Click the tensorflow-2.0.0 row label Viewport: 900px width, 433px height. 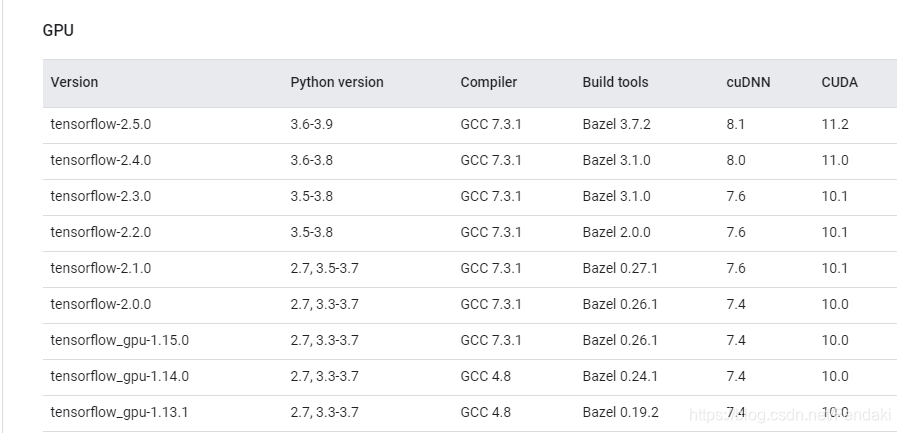pos(100,304)
